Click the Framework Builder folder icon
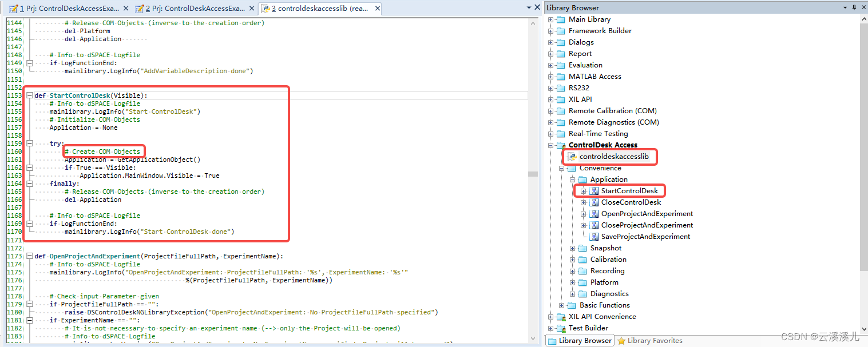This screenshot has width=868, height=347. (x=561, y=31)
